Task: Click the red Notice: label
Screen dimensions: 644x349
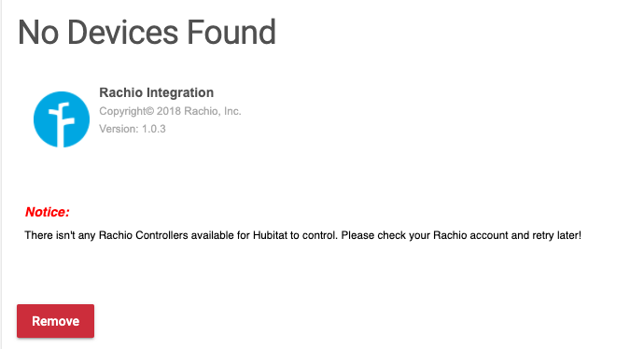Action: [48, 212]
